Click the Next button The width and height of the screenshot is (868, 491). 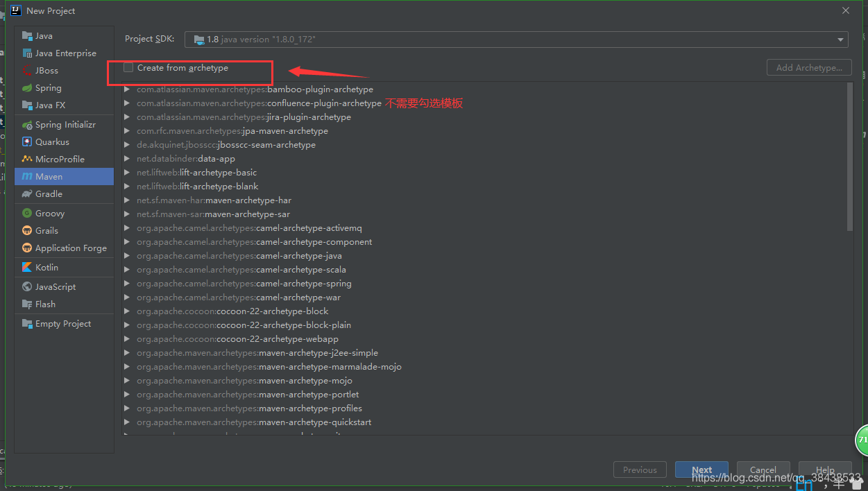(x=701, y=470)
